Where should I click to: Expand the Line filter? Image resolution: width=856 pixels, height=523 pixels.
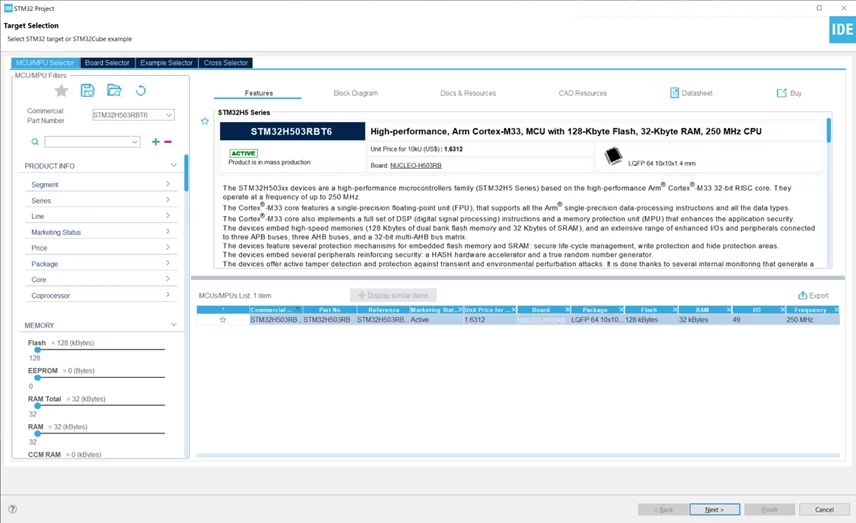point(168,216)
